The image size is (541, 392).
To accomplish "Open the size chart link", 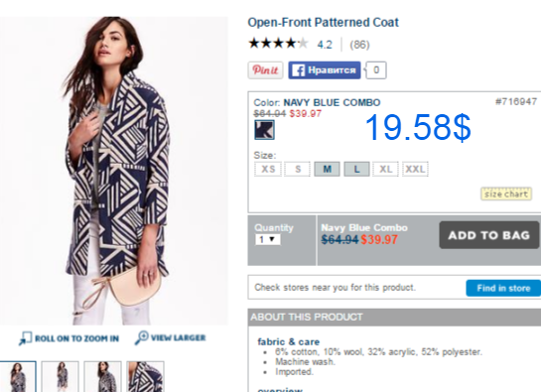I will [x=506, y=194].
